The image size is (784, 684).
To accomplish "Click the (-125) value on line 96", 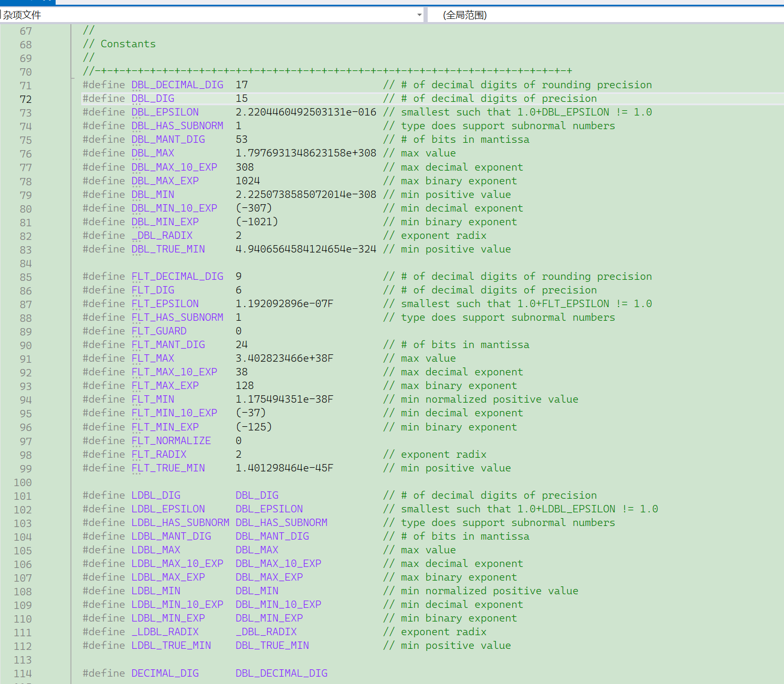I will point(254,427).
